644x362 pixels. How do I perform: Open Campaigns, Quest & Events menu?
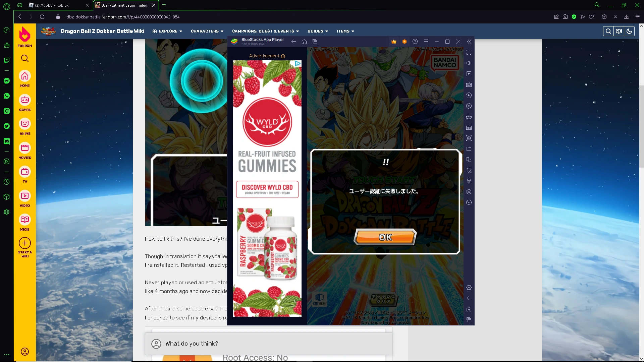[x=265, y=31]
